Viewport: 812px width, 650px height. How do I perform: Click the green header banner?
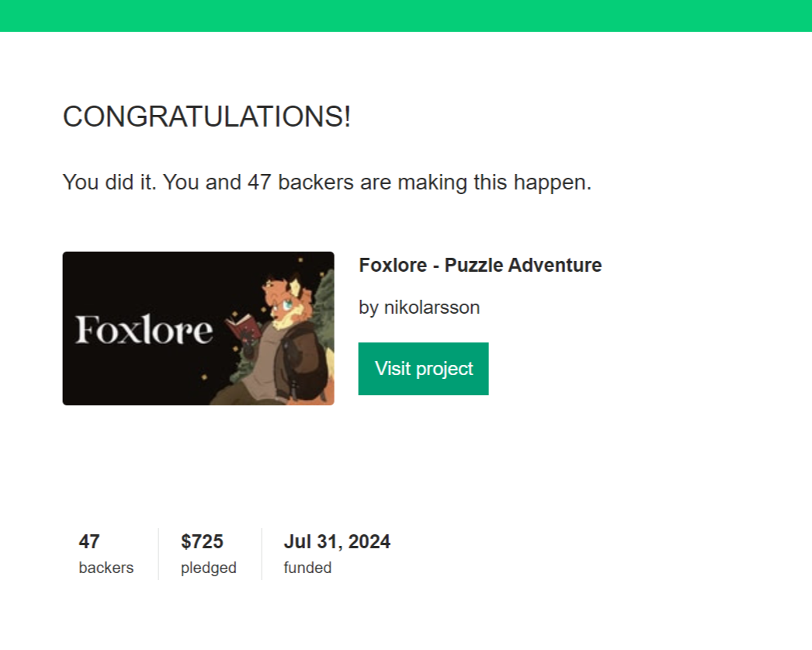[406, 16]
